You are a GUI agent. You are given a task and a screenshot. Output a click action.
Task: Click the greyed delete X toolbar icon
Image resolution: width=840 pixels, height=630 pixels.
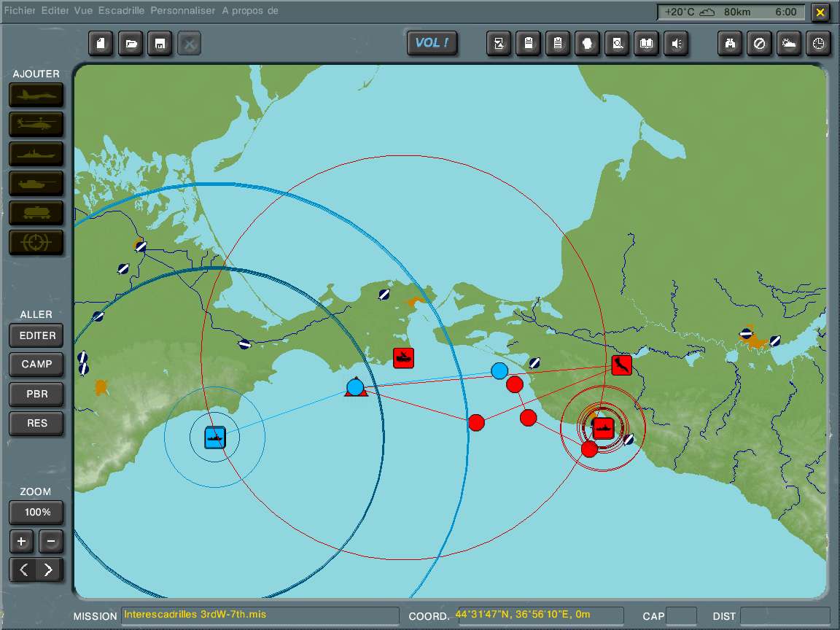(x=189, y=44)
